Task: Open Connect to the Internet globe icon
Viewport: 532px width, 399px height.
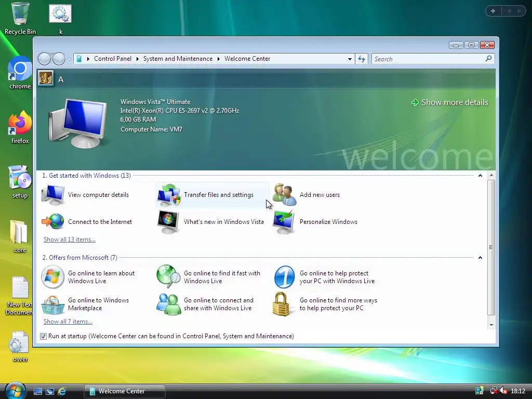Action: coord(52,221)
